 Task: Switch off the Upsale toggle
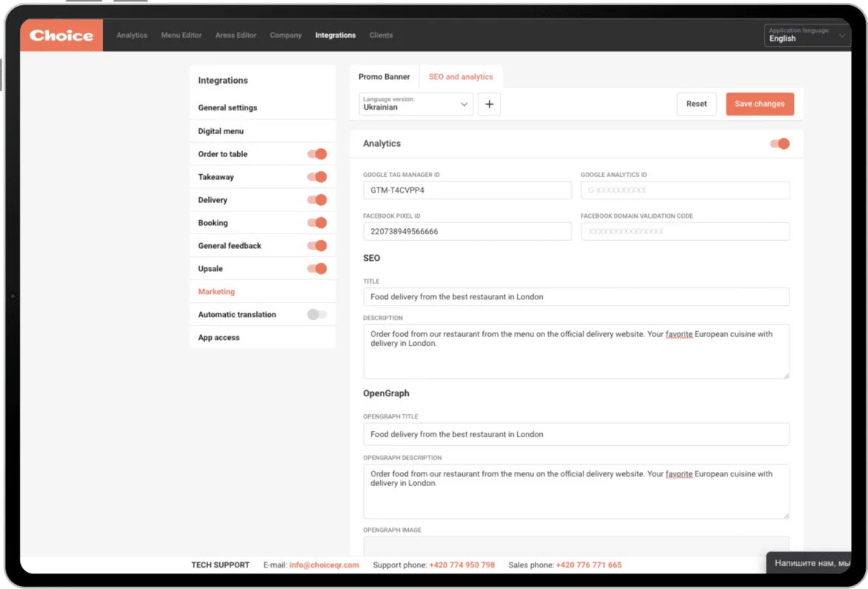point(317,268)
